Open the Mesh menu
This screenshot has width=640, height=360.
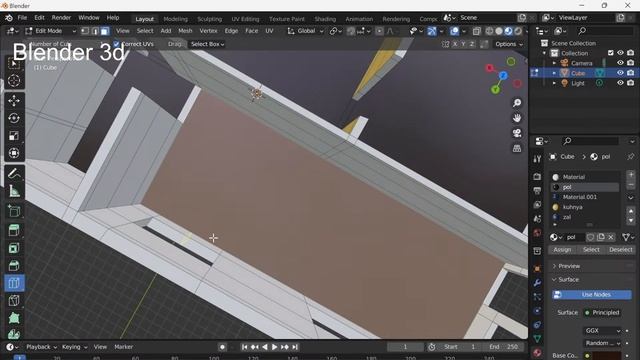coord(185,31)
